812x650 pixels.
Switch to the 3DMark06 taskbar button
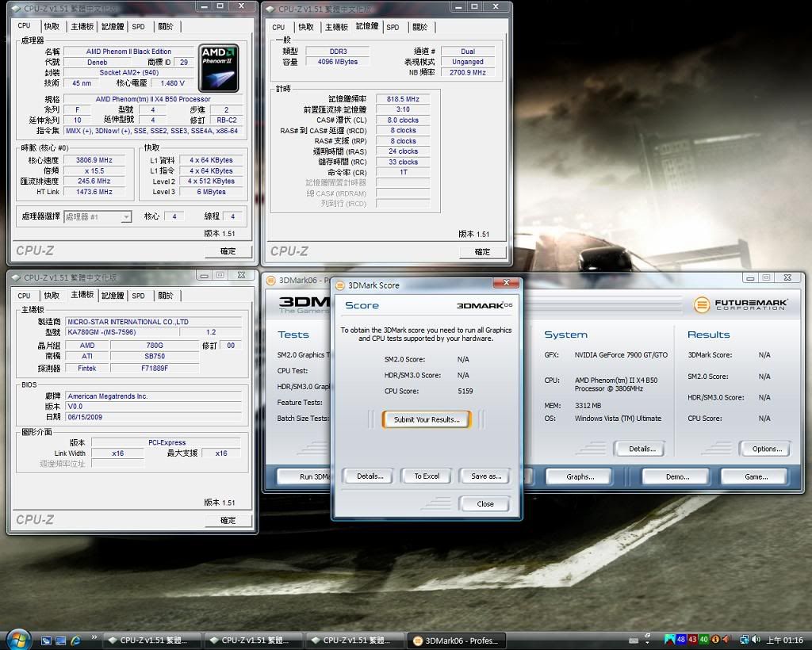point(457,640)
